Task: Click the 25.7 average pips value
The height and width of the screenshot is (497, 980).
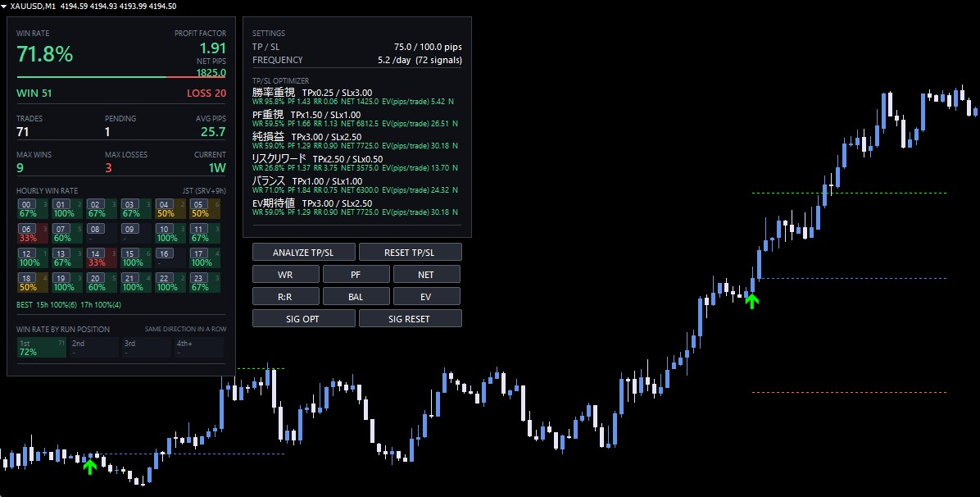Action: [213, 131]
